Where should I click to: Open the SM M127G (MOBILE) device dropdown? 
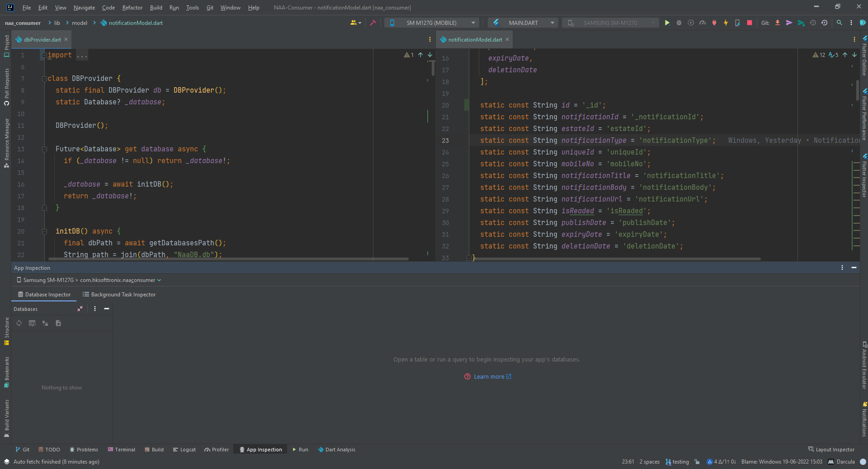point(432,23)
